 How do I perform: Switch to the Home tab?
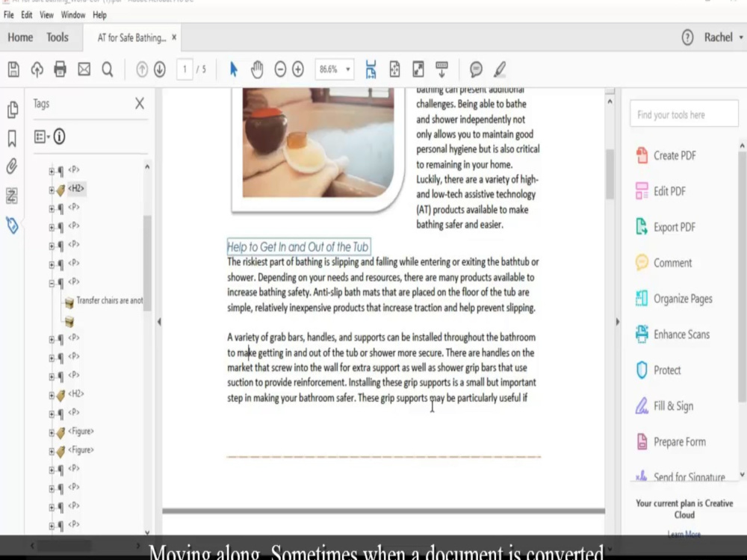tap(20, 37)
